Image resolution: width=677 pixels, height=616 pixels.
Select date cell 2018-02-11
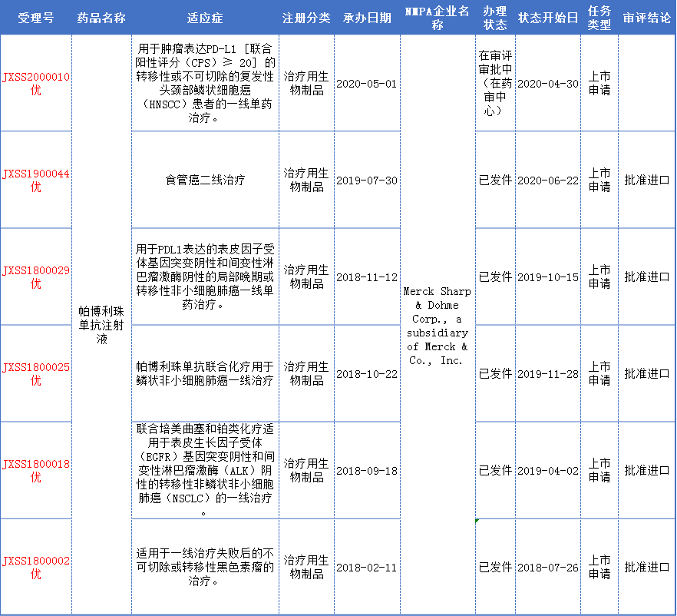tap(367, 567)
